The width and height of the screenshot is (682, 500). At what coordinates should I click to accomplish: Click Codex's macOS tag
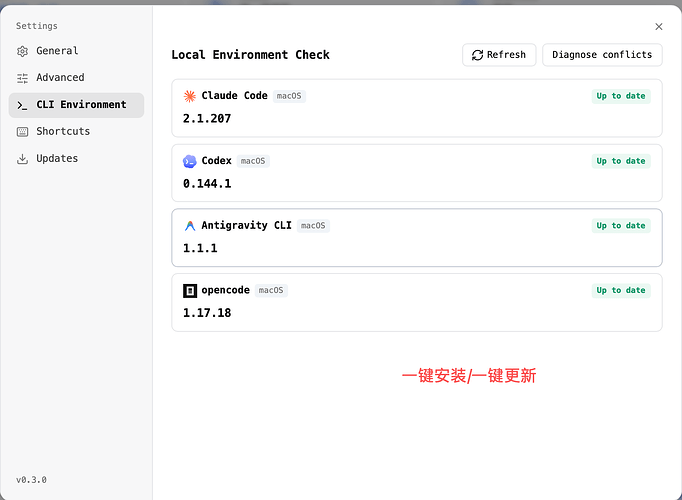[x=253, y=161]
